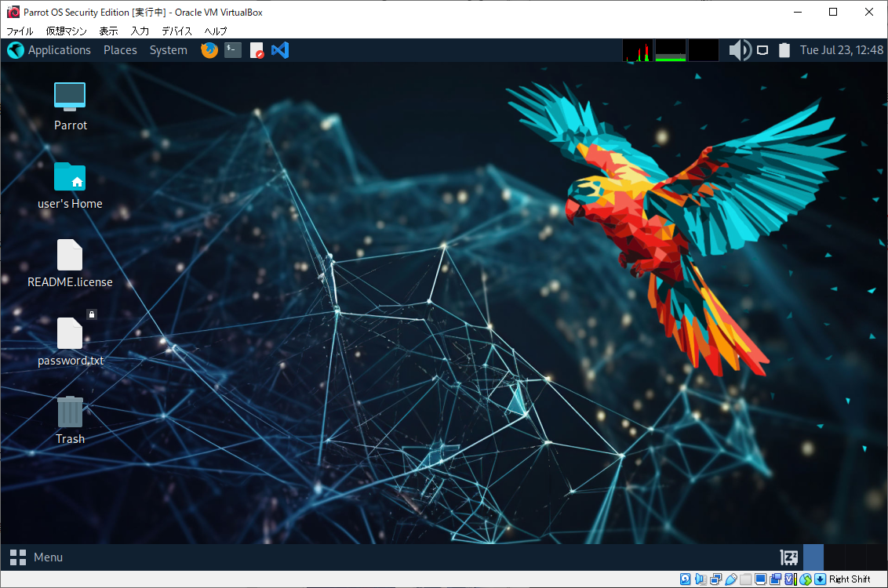Click the empty black monitor graph applet
The image size is (888, 588).
[x=704, y=50]
